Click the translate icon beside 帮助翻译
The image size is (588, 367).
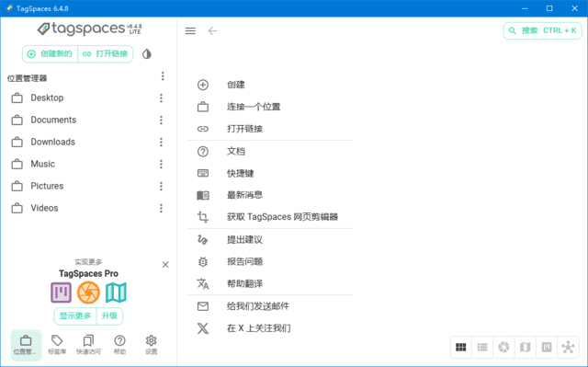tap(203, 283)
